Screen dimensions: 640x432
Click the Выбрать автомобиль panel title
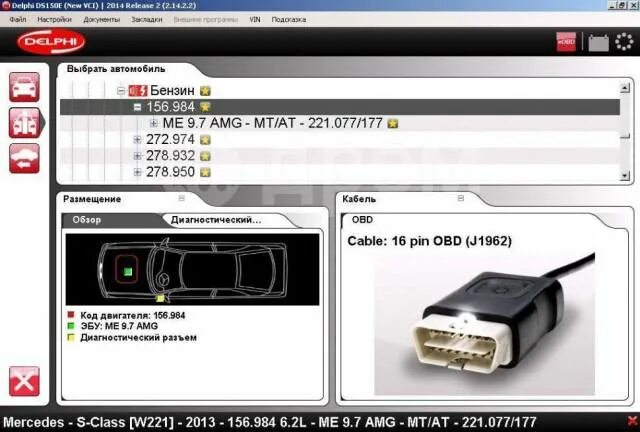tap(116, 69)
